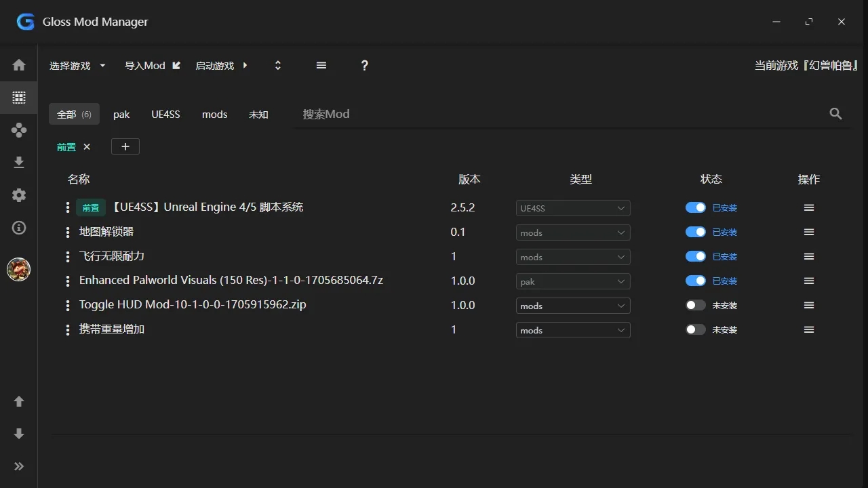Click the 当前游戏『幻兽帕鲁』 label

(808, 66)
